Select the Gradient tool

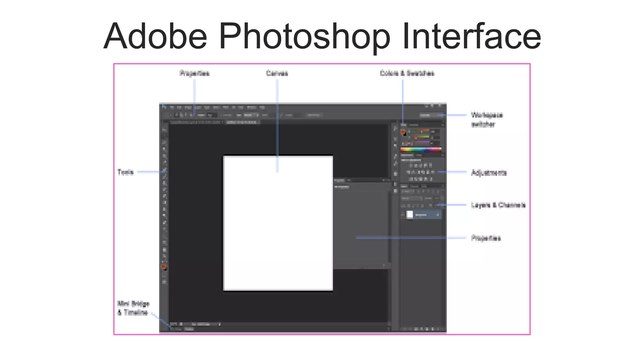point(164,202)
